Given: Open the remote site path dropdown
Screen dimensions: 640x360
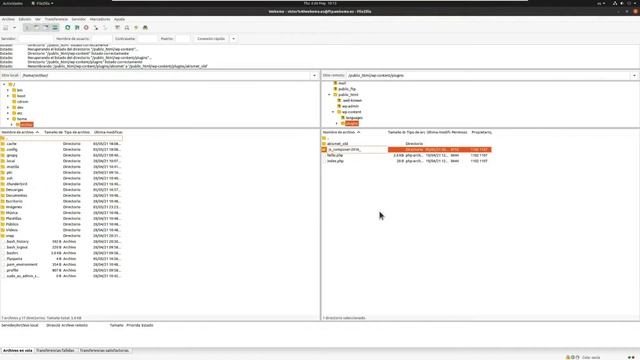Looking at the screenshot, I should point(634,76).
